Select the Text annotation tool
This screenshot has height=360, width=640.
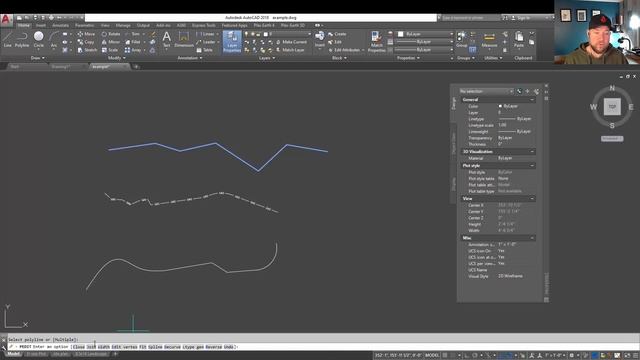tap(167, 40)
